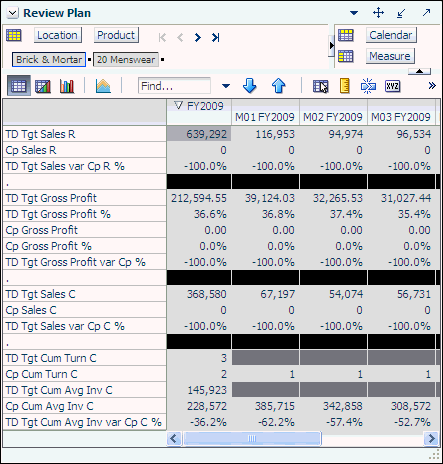Click the table-with-cursor toolbar icon
Image resolution: width=443 pixels, height=464 pixels.
(x=321, y=86)
